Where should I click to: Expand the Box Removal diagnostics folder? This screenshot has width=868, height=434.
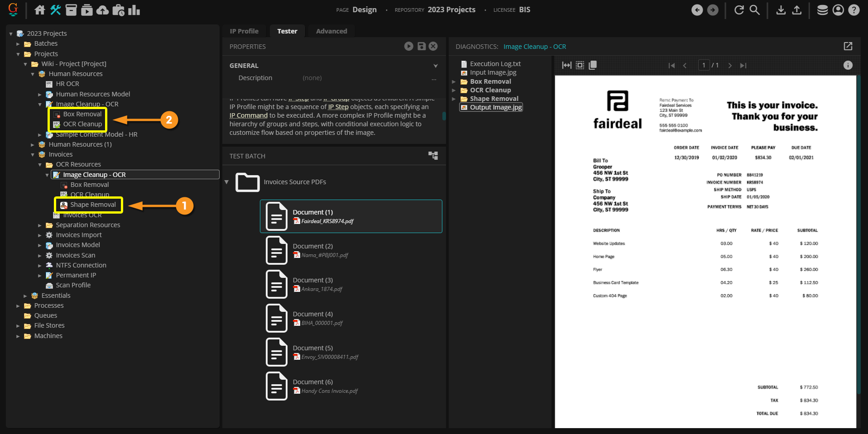click(x=454, y=82)
